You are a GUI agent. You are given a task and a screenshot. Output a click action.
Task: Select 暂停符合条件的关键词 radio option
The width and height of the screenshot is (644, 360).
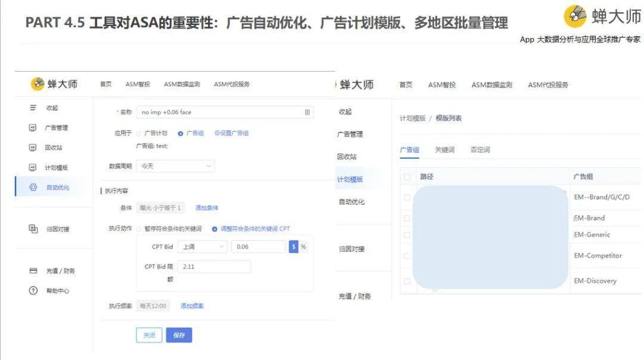click(139, 229)
